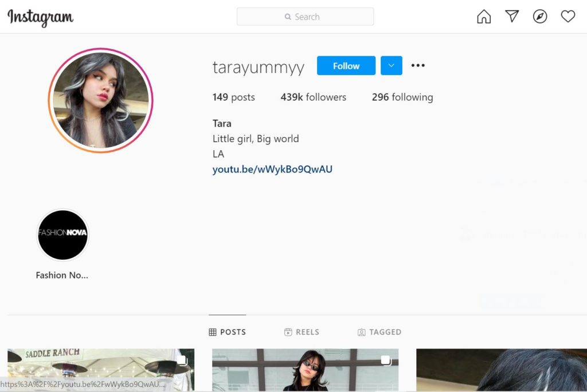The width and height of the screenshot is (587, 392).
Task: Click the LA location text in bio
Action: point(218,154)
